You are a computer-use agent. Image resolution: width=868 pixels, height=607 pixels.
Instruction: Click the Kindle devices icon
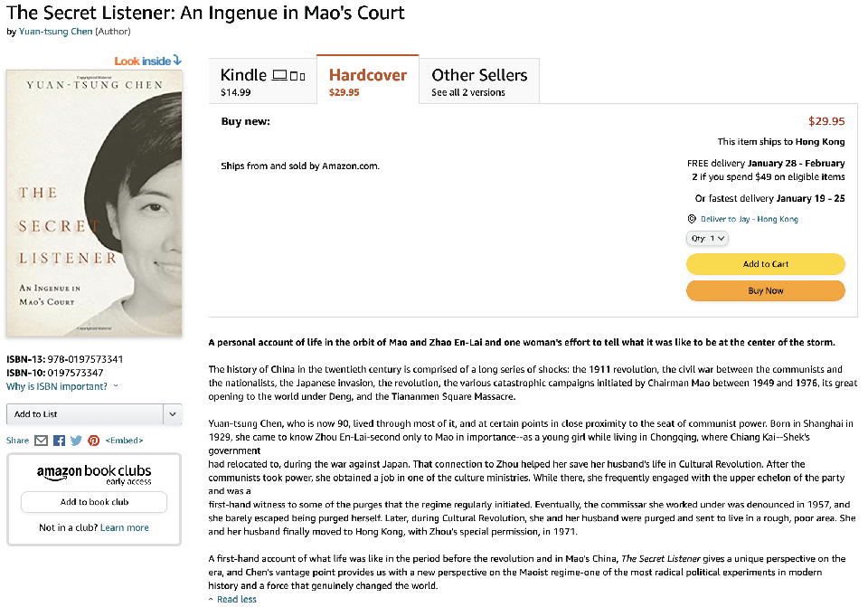pos(289,75)
